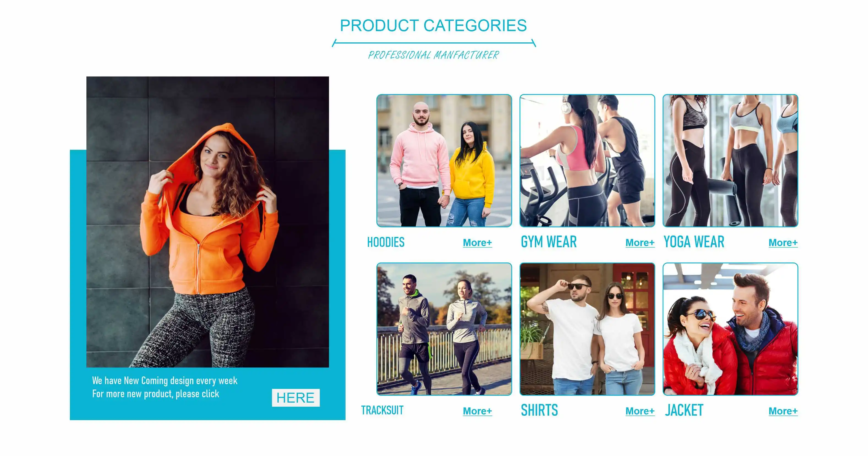Viewport: 868px width, 456px height.
Task: Click the YOGA WEAR category title
Action: click(694, 242)
